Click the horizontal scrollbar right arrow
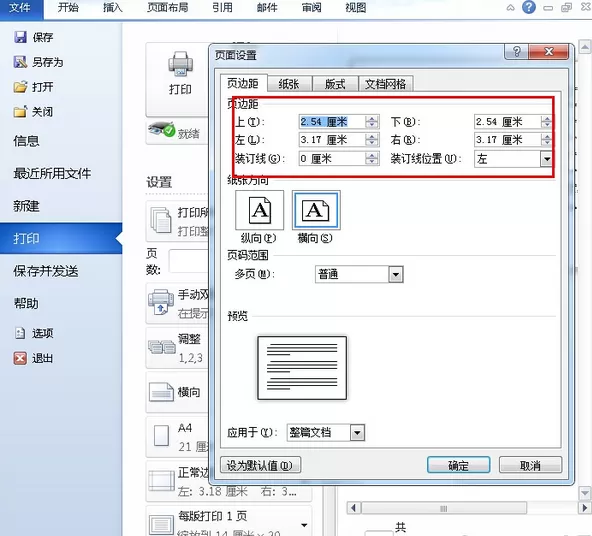Image resolution: width=592 pixels, height=536 pixels. (x=584, y=508)
